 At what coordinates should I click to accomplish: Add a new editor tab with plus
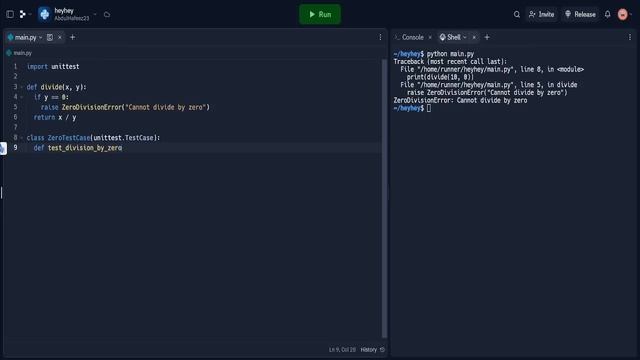[x=73, y=37]
